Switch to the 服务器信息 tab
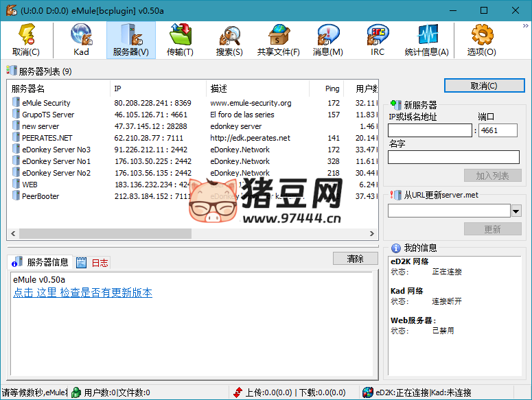The height and width of the screenshot is (400, 532). (x=40, y=262)
